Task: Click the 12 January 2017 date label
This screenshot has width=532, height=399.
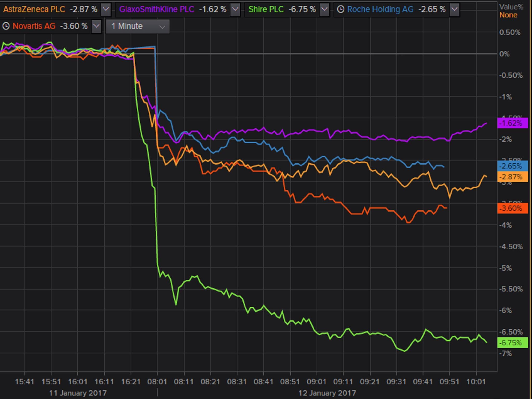Action: (327, 393)
